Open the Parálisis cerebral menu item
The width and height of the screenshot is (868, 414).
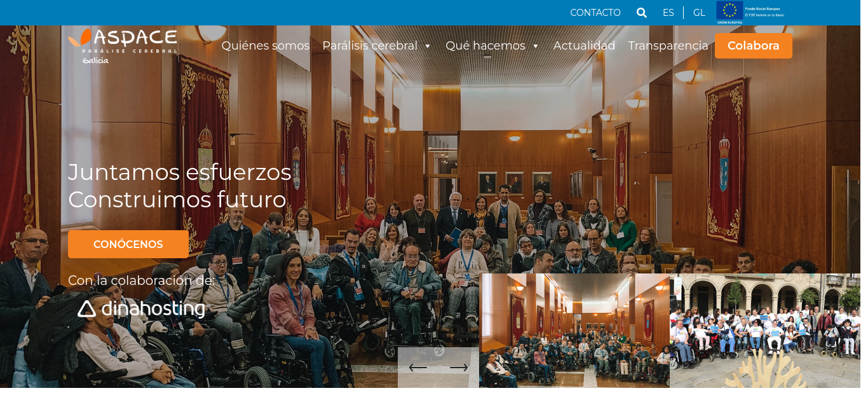click(x=370, y=46)
